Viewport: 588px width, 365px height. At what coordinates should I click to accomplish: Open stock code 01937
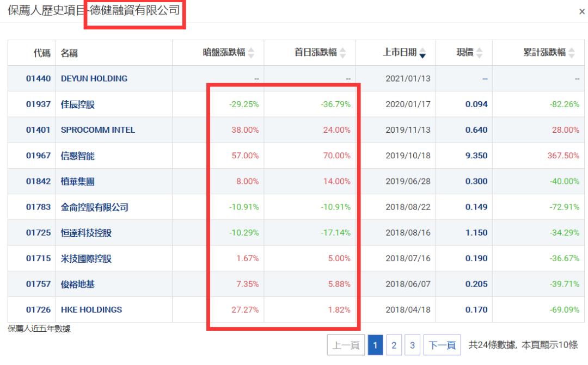point(38,104)
